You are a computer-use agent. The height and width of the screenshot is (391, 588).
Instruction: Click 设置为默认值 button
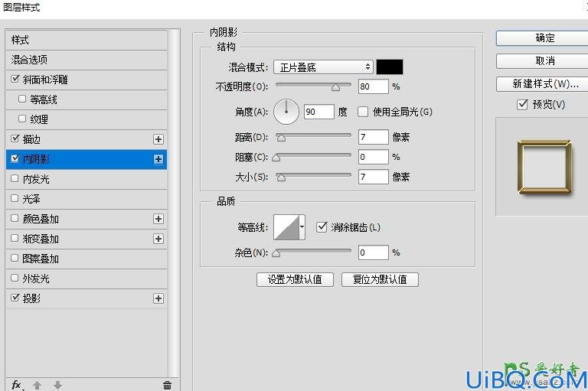coord(295,279)
